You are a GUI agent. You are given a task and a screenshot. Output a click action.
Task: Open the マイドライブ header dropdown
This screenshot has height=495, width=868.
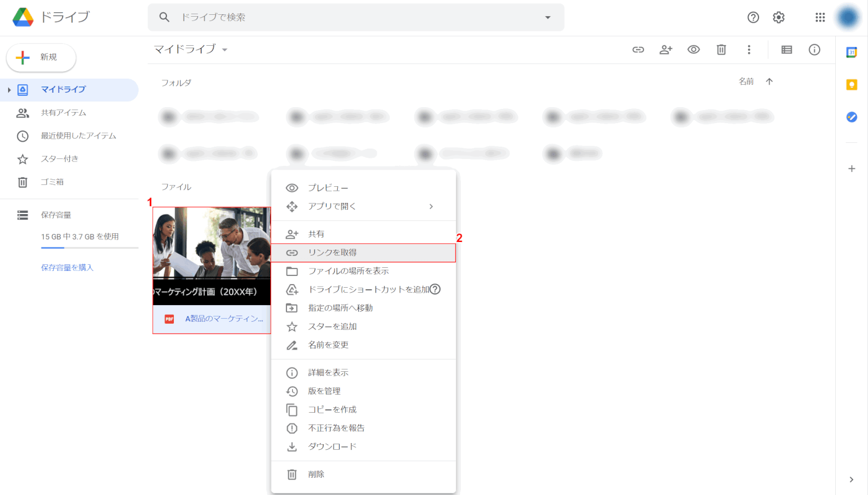(225, 49)
